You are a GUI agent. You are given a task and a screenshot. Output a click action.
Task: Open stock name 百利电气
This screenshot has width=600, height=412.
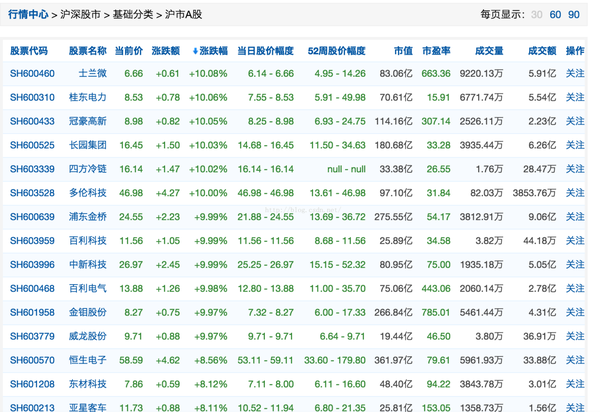tap(88, 288)
